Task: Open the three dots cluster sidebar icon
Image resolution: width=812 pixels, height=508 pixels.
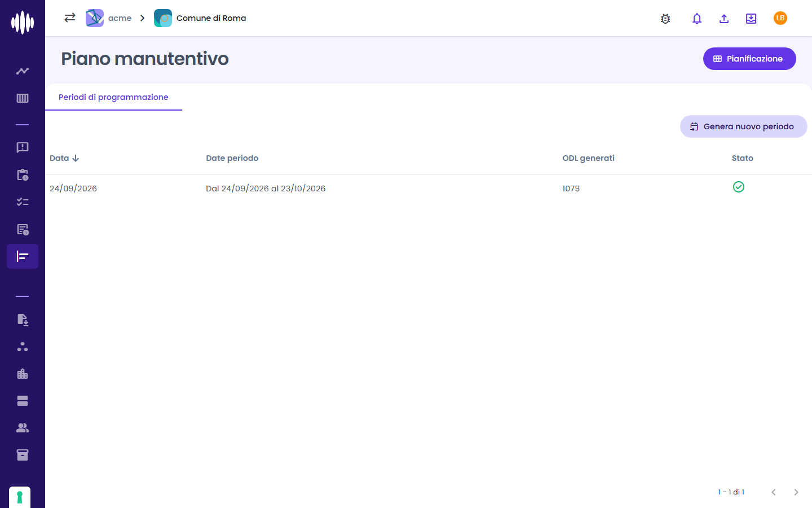Action: coord(23,347)
